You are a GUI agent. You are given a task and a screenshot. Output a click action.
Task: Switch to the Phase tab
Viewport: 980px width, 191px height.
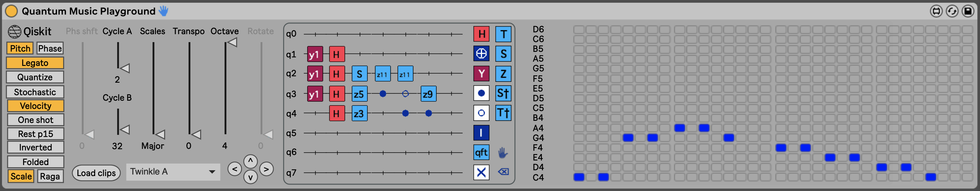50,48
